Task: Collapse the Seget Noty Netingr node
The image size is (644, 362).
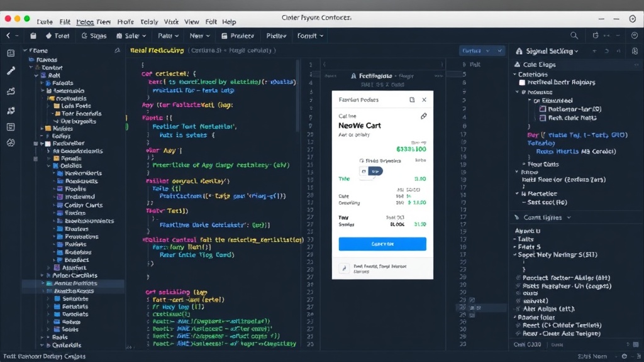Action: click(515, 255)
